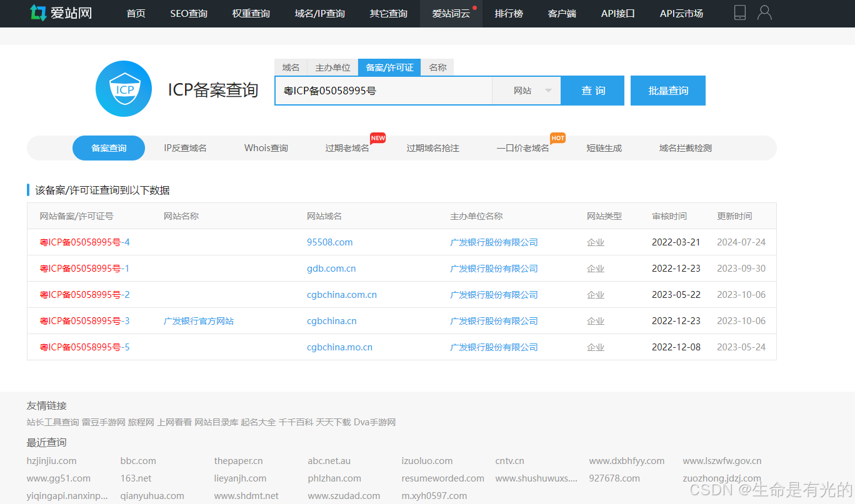Click the 查询 search button
Image resolution: width=855 pixels, height=504 pixels.
point(592,90)
